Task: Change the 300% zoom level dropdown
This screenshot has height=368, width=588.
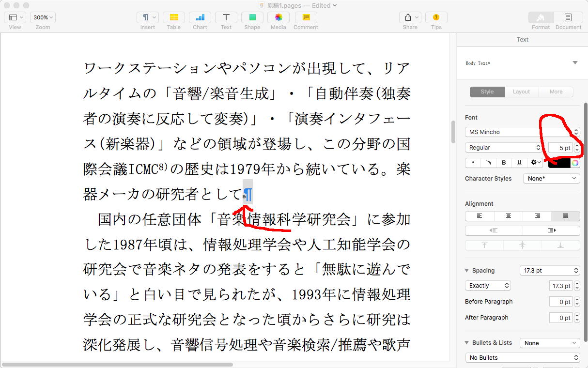Action: [43, 17]
